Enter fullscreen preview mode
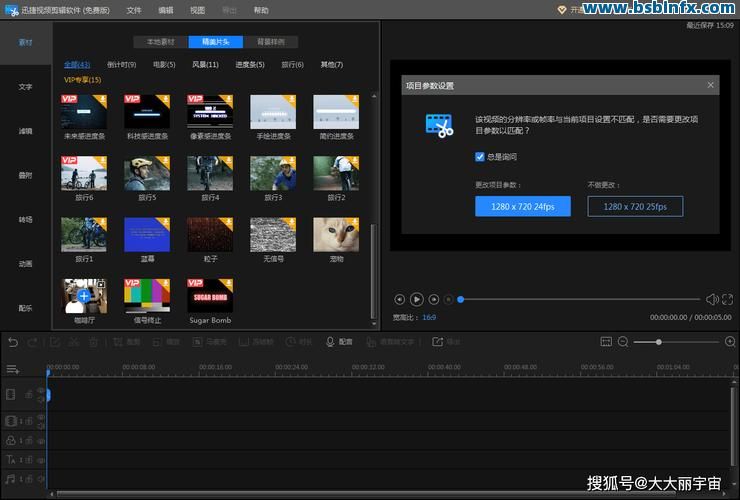The width and height of the screenshot is (740, 500). coord(728,299)
